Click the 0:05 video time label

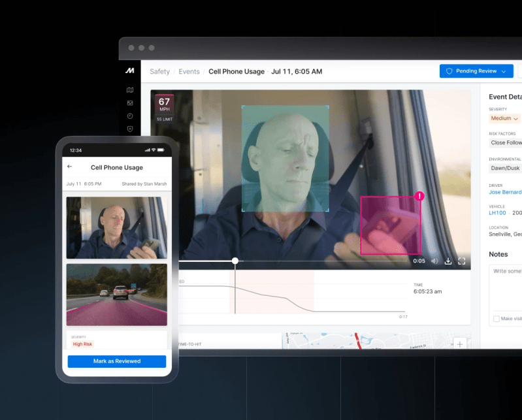[419, 261]
